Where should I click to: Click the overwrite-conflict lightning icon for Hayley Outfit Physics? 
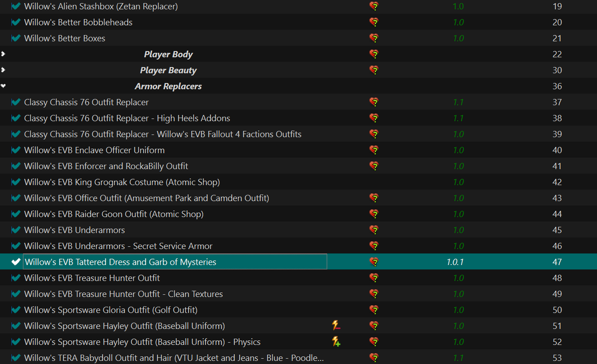tap(336, 342)
